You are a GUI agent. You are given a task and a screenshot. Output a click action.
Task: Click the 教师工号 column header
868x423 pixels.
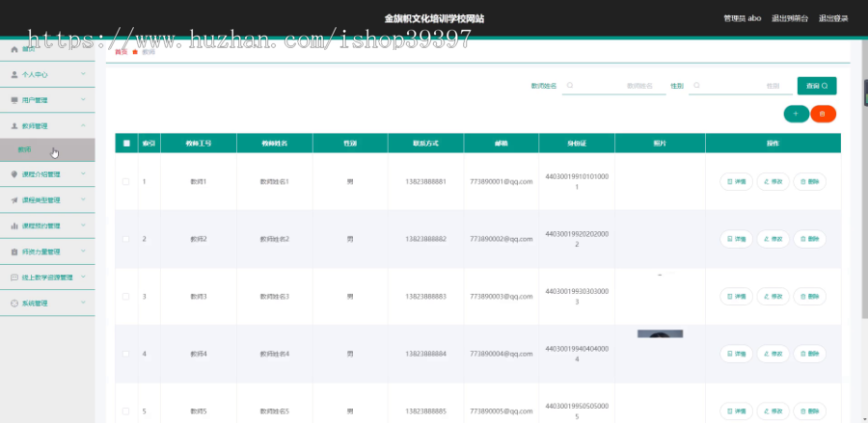198,144
